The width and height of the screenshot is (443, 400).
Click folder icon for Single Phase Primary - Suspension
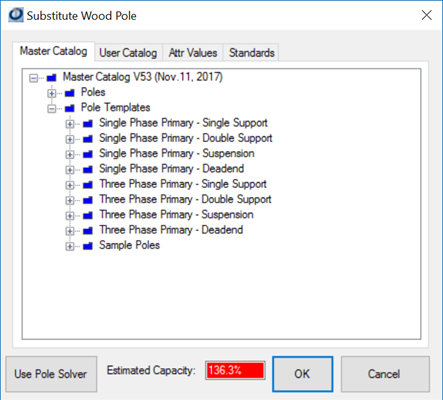pyautogui.click(x=88, y=154)
